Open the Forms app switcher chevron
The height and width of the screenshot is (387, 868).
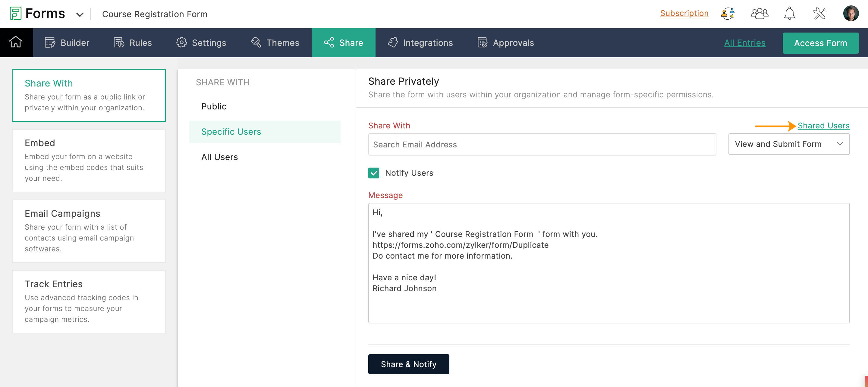80,14
